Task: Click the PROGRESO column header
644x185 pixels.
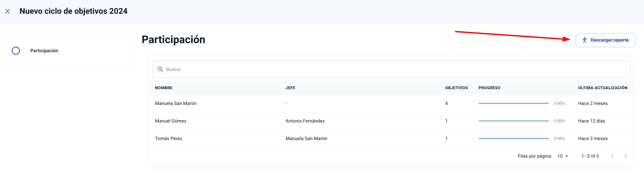Action: pyautogui.click(x=489, y=88)
